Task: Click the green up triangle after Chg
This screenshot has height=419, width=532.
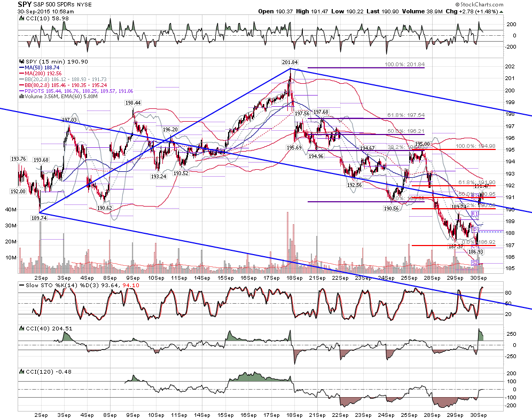Action: (502, 12)
